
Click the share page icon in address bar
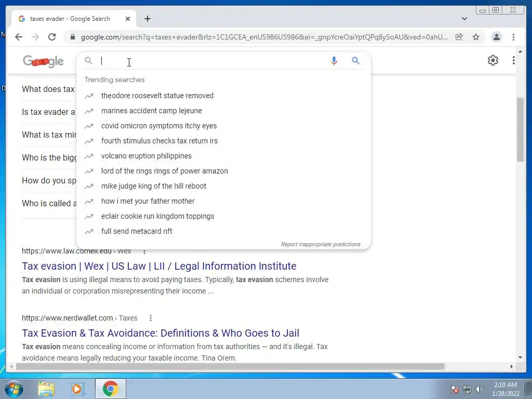[x=459, y=37]
